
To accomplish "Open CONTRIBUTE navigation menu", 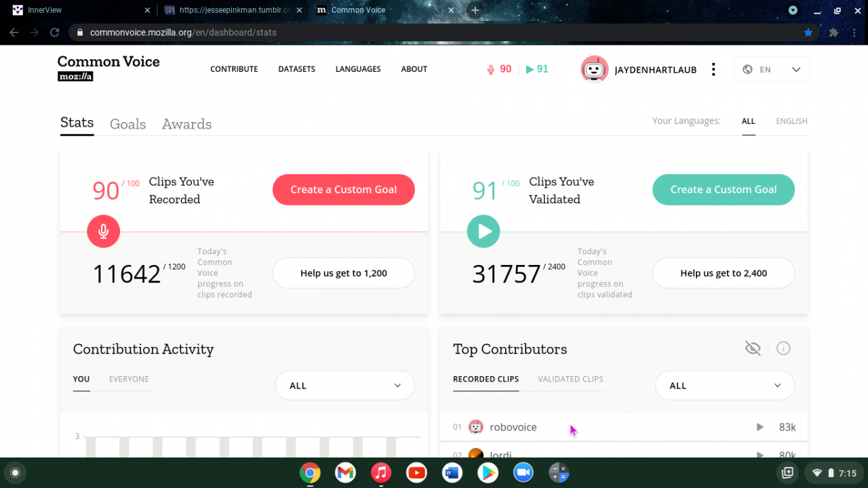I will pos(234,69).
